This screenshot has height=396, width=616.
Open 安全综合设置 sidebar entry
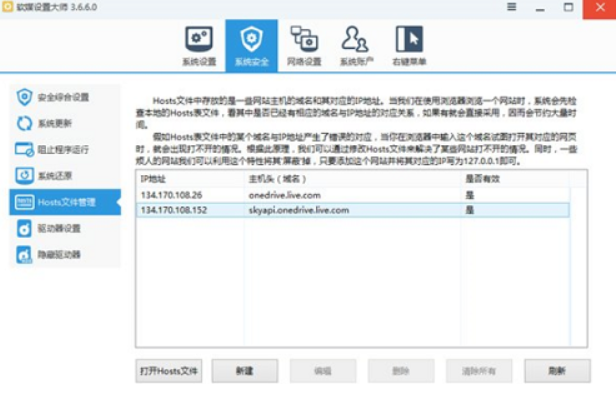[65, 97]
